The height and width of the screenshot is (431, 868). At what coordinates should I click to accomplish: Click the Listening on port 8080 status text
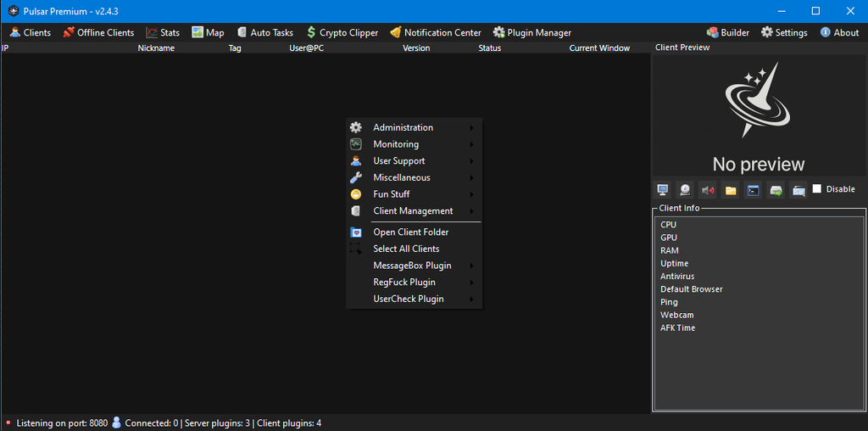(x=62, y=423)
